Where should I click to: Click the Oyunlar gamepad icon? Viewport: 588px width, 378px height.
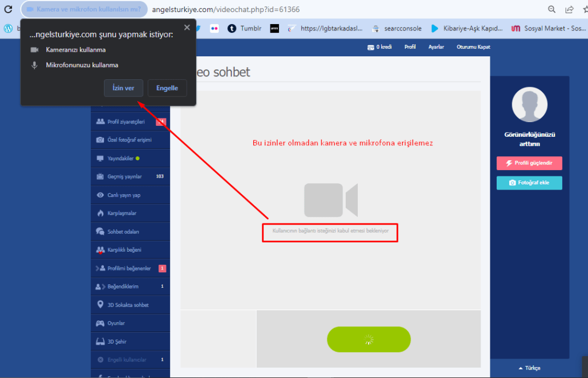(100, 323)
